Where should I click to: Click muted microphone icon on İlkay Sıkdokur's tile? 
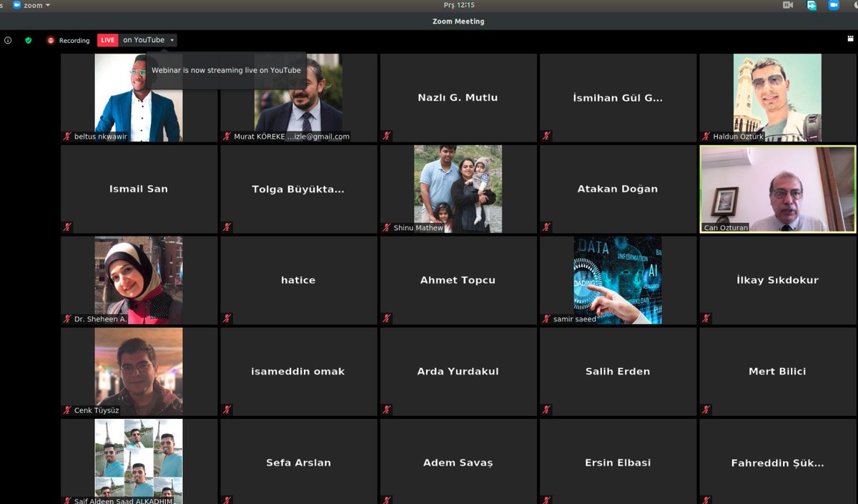[x=706, y=318]
